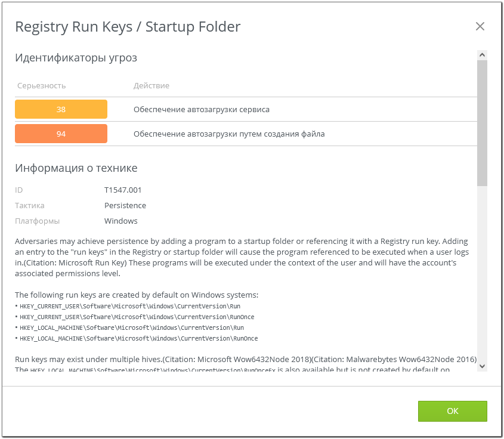Click the yellow severity badge 38

point(61,110)
